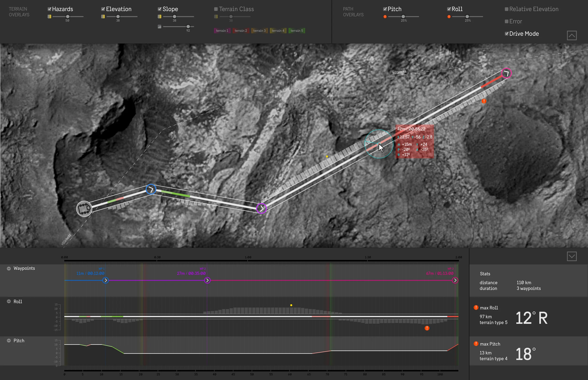The height and width of the screenshot is (380, 588).
Task: Collapse the Waypoints timeline row
Action: 9,268
